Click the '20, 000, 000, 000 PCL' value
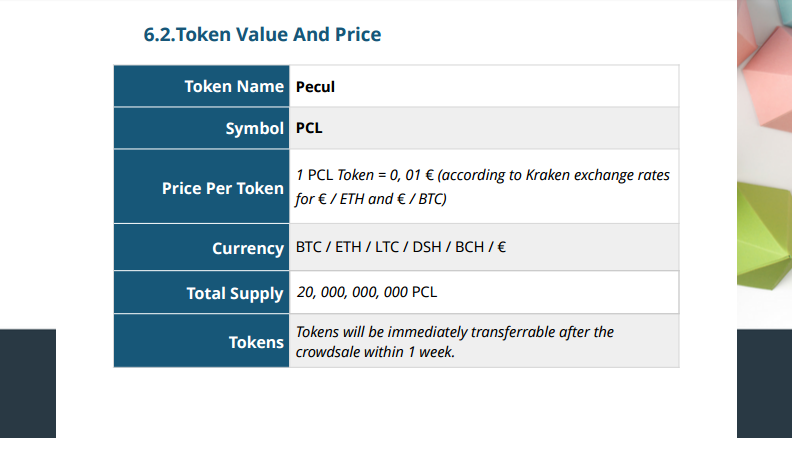Screen dimensions: 792x464 click(x=367, y=292)
